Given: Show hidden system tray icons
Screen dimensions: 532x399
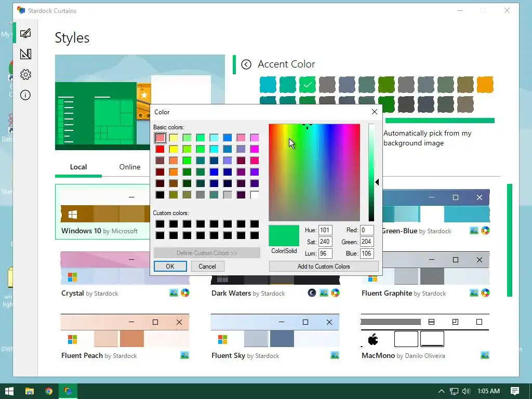Looking at the screenshot, I should pyautogui.click(x=442, y=391).
